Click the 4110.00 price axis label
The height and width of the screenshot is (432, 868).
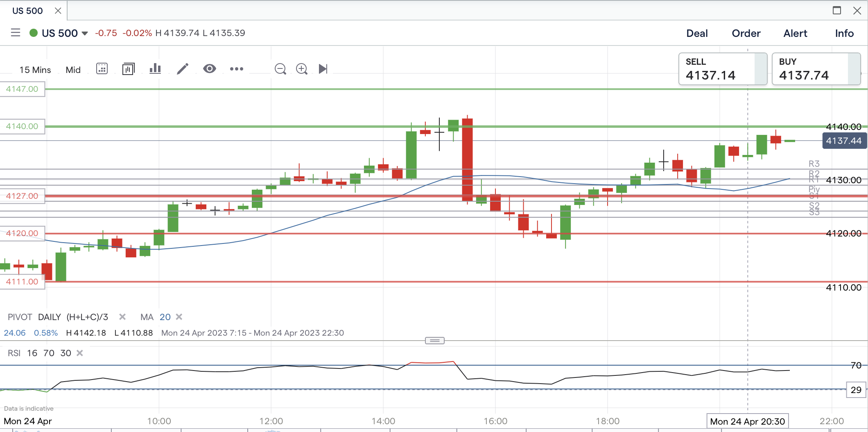[844, 287]
